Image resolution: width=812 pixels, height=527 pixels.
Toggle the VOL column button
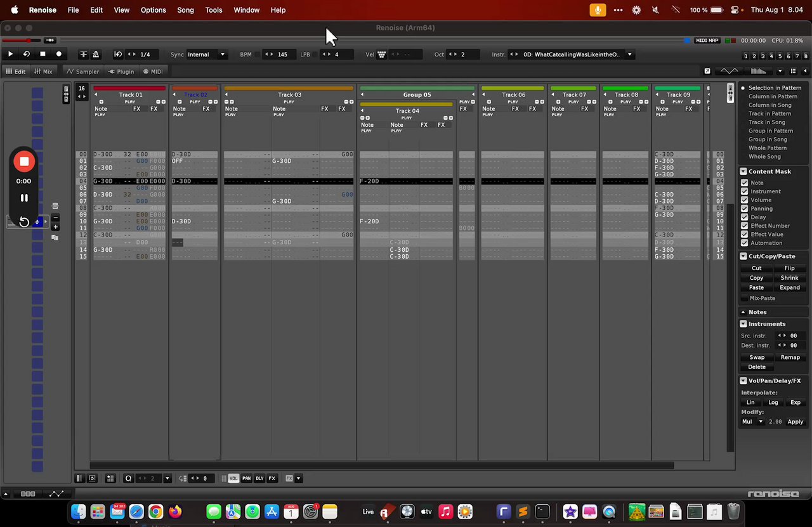point(233,479)
